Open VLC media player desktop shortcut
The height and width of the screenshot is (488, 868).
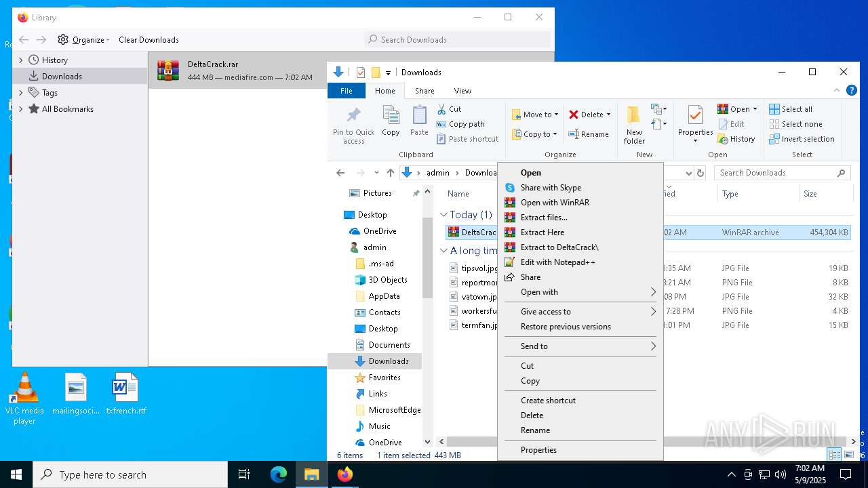pyautogui.click(x=24, y=399)
